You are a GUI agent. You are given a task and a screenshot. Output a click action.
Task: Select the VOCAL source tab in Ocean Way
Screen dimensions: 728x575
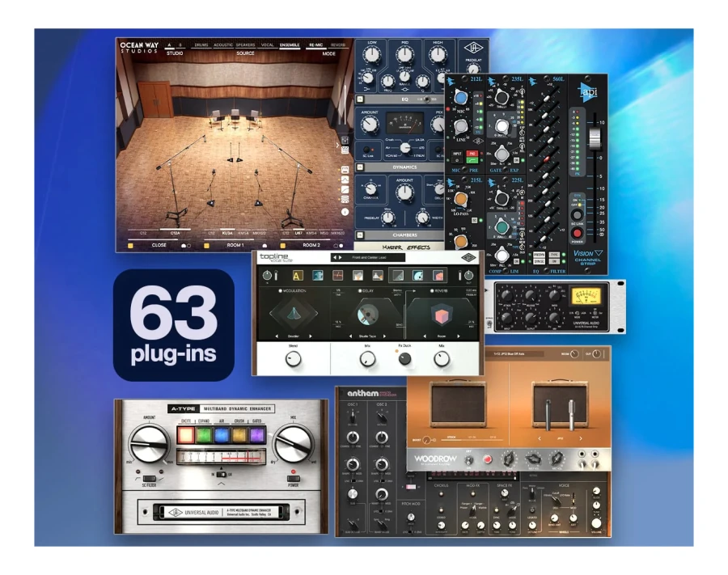tap(268, 45)
